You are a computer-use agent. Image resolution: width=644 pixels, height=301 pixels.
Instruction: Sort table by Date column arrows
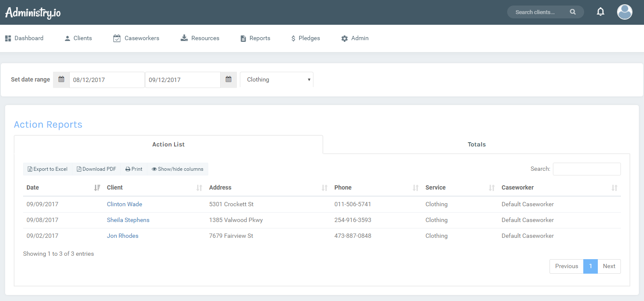coord(97,188)
